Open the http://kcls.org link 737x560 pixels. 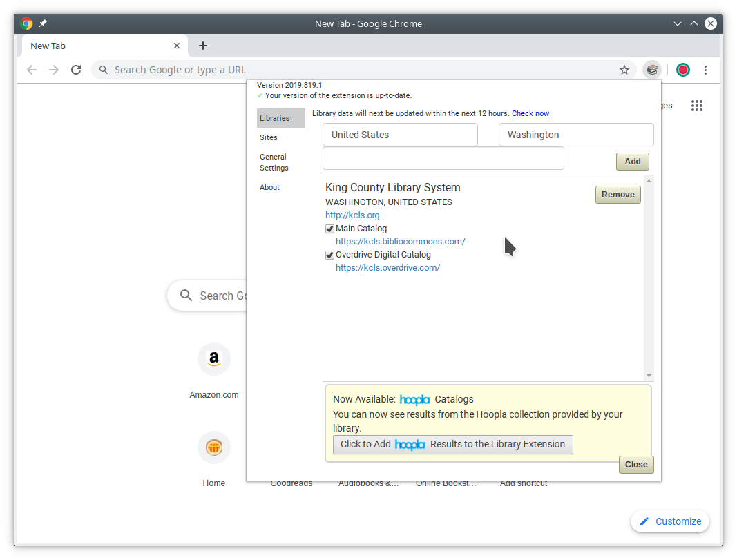click(x=352, y=215)
